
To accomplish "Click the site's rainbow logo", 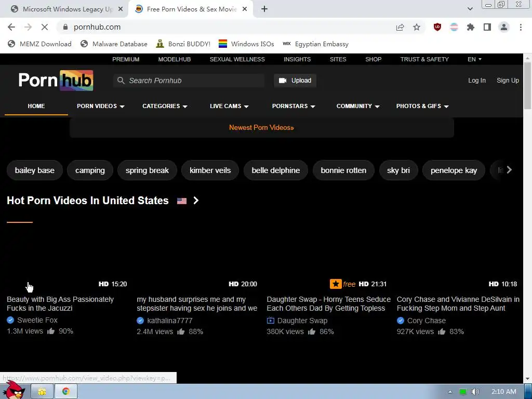I will click(x=56, y=81).
